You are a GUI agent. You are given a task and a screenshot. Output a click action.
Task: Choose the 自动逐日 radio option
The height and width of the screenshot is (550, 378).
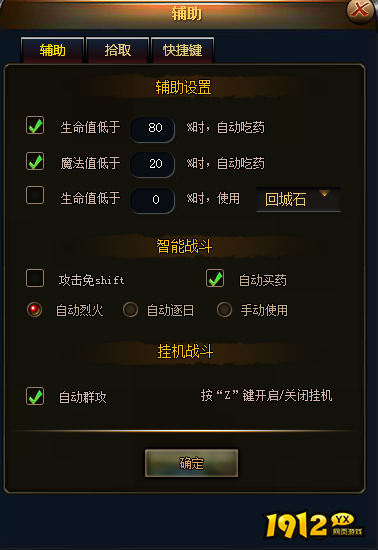pyautogui.click(x=130, y=310)
